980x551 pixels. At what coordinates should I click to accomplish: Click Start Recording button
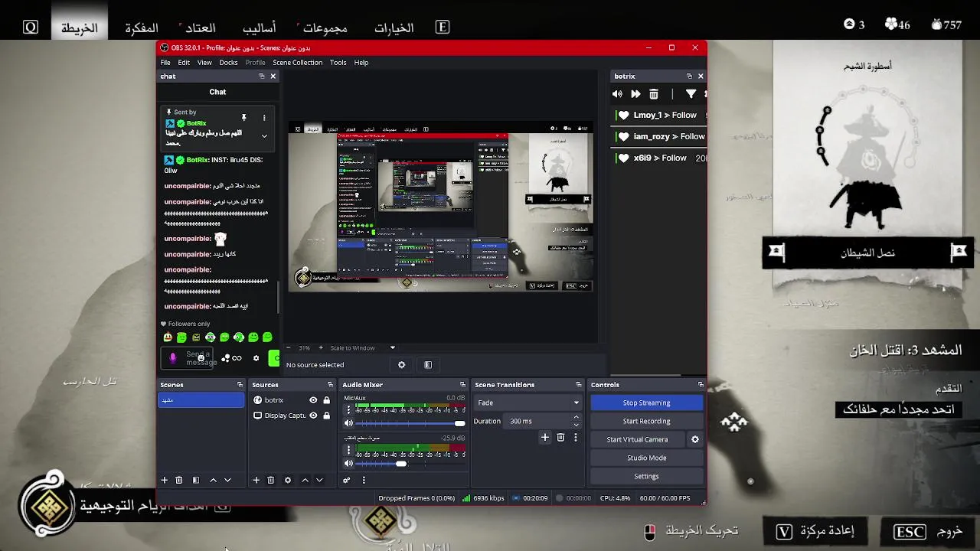646,421
